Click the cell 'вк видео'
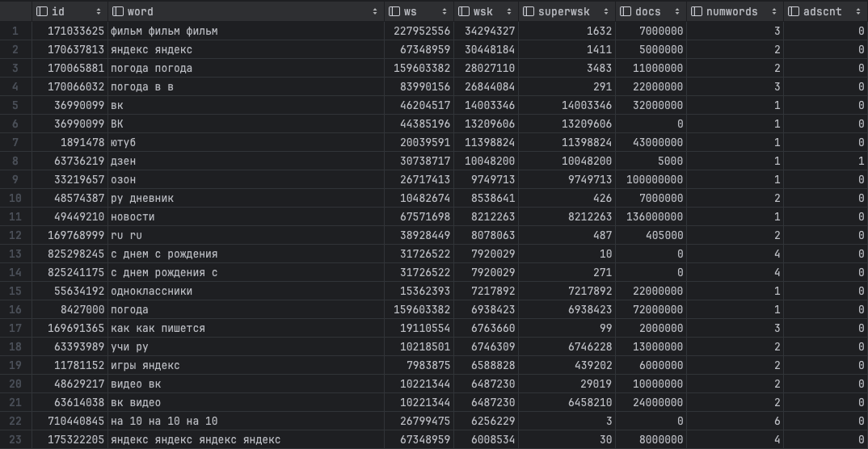Viewport: 868px width, 449px height. click(246, 402)
